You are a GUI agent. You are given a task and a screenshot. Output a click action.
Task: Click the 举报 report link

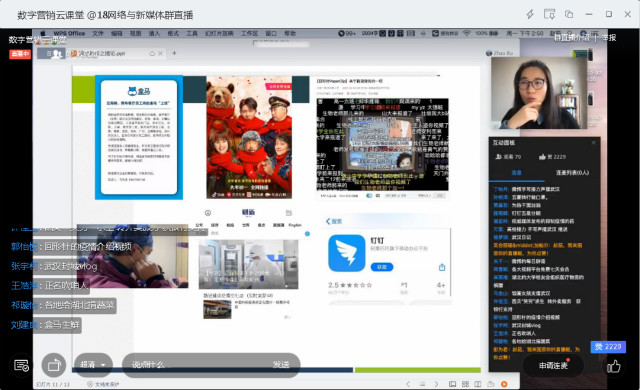click(x=609, y=38)
